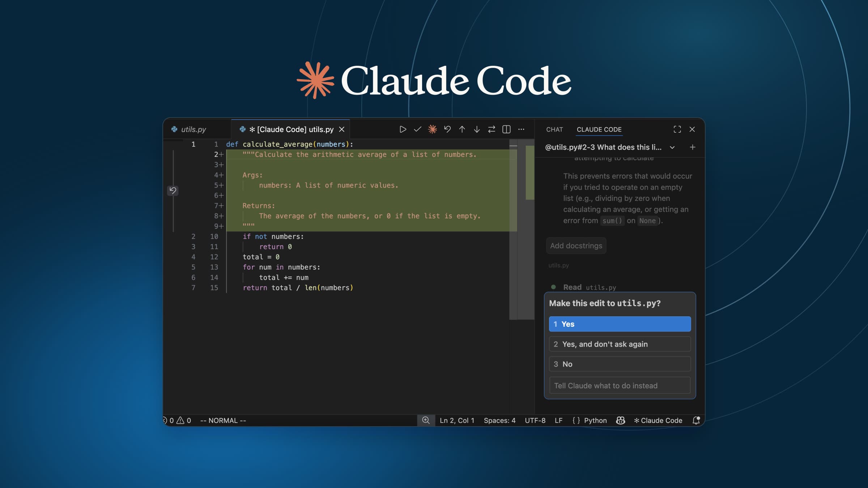Select the CLAUDE CODE panel tab

click(599, 129)
